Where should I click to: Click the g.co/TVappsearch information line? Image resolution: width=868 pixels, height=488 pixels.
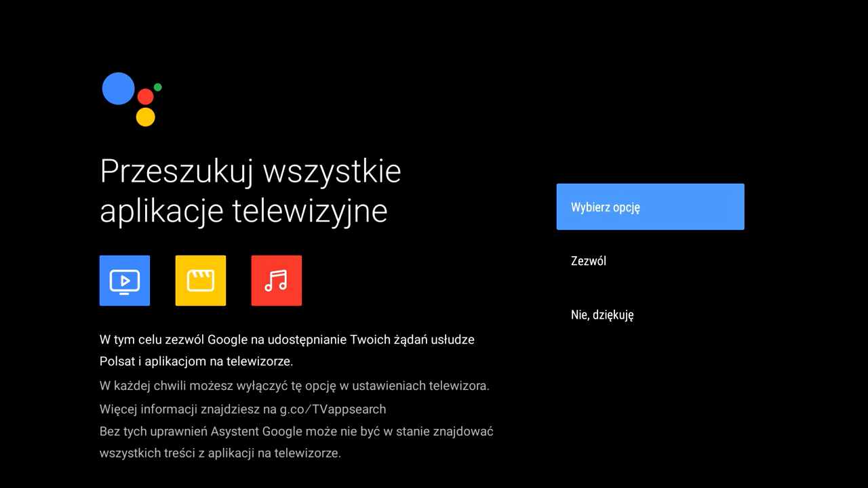[x=243, y=409]
